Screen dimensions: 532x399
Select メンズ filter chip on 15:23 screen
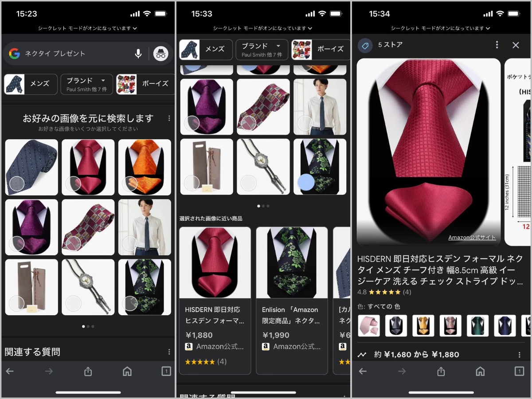pyautogui.click(x=31, y=84)
